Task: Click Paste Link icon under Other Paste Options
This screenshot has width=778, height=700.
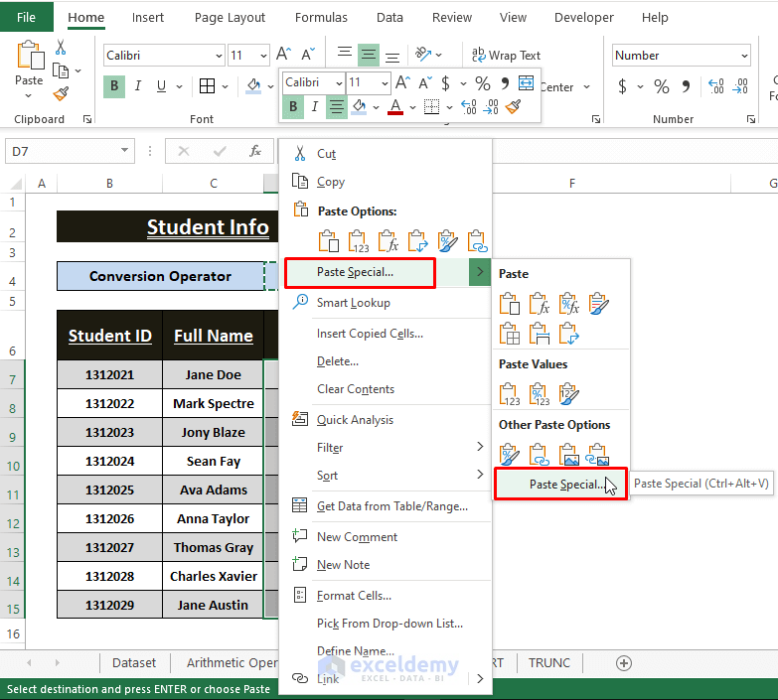Action: coord(539,455)
